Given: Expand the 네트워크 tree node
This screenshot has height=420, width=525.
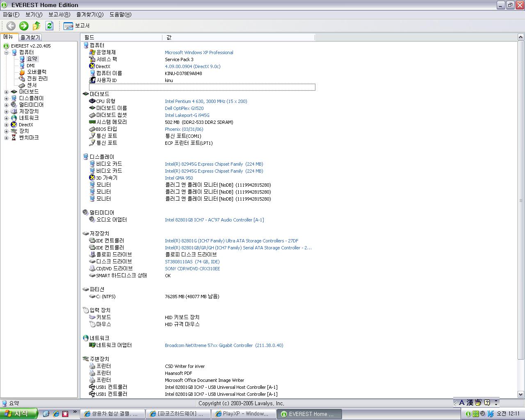Looking at the screenshot, I should tap(6, 118).
